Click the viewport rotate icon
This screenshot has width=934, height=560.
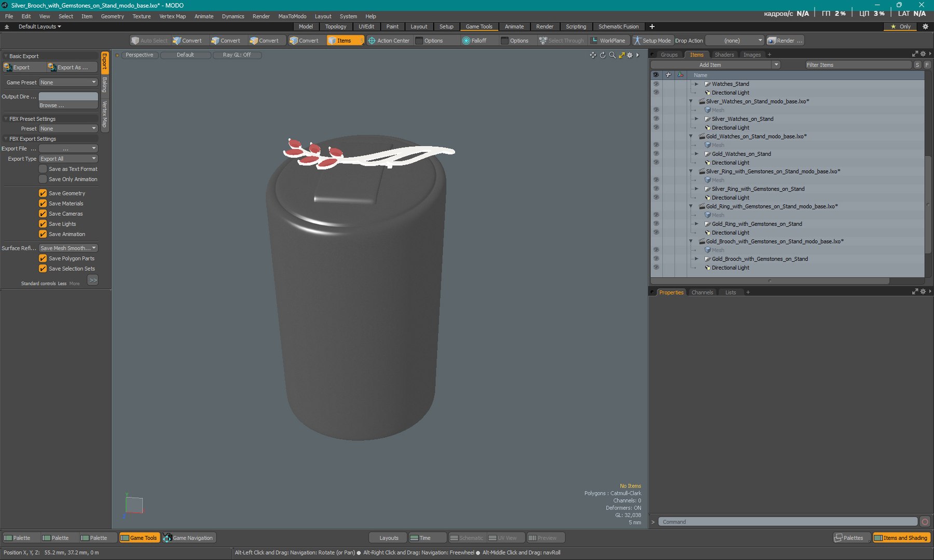pyautogui.click(x=602, y=55)
